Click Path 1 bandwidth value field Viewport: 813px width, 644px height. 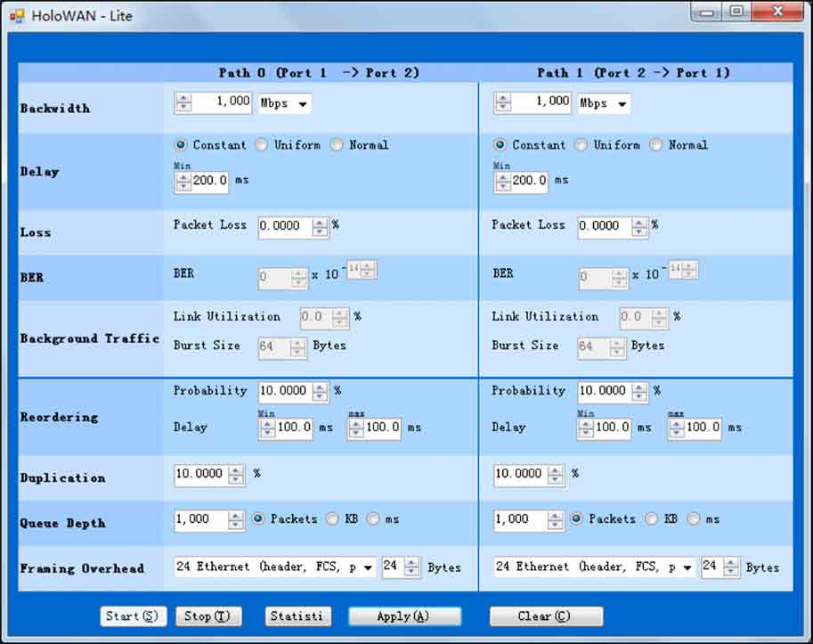[x=541, y=102]
